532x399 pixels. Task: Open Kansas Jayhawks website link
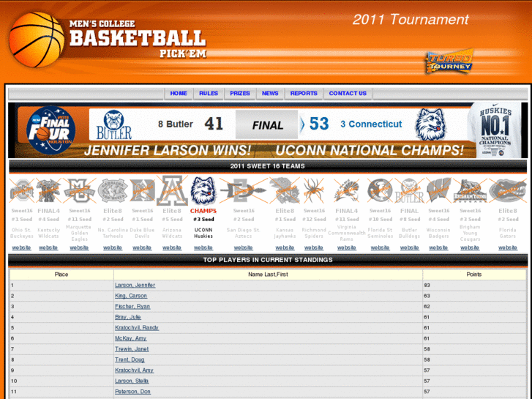(x=285, y=247)
